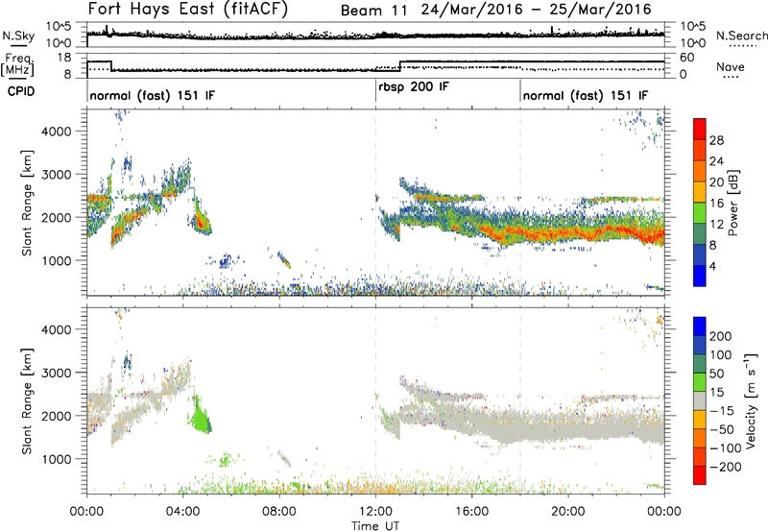The height and width of the screenshot is (532, 768).
Task: Click the "Fort Hays East (fitACF)" title
Action: point(188,10)
